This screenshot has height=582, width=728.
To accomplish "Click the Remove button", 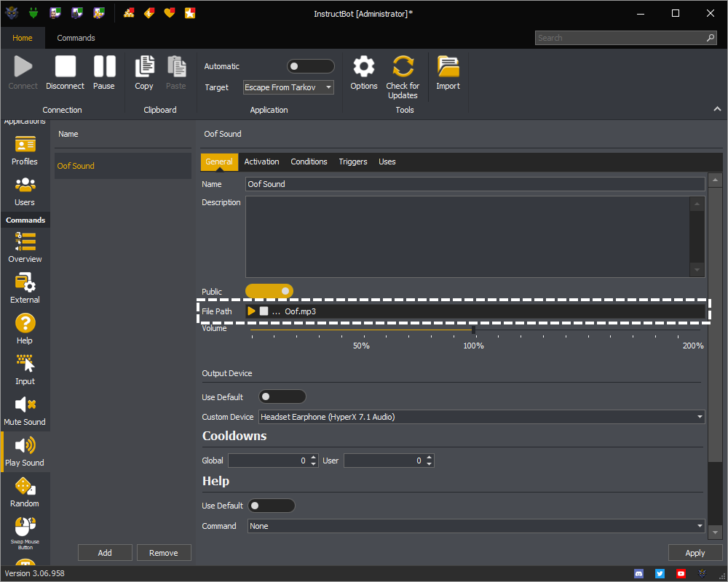I will click(x=164, y=553).
